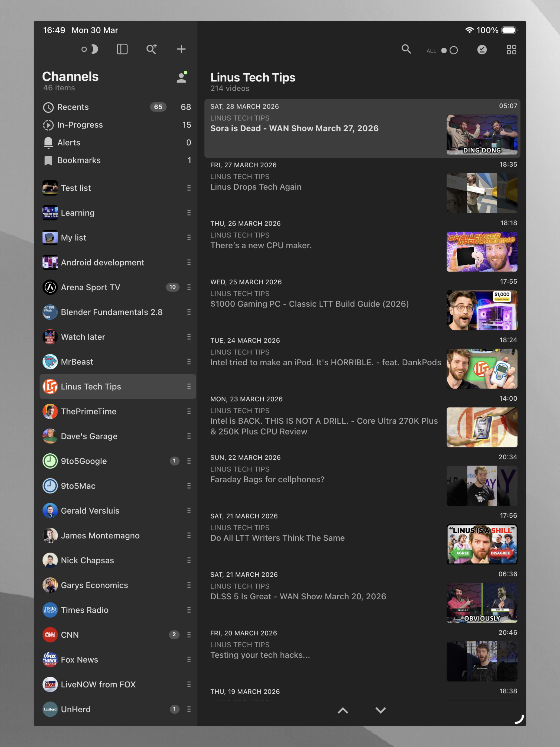
Task: Click the drag handle beside CNN
Action: coord(189,635)
